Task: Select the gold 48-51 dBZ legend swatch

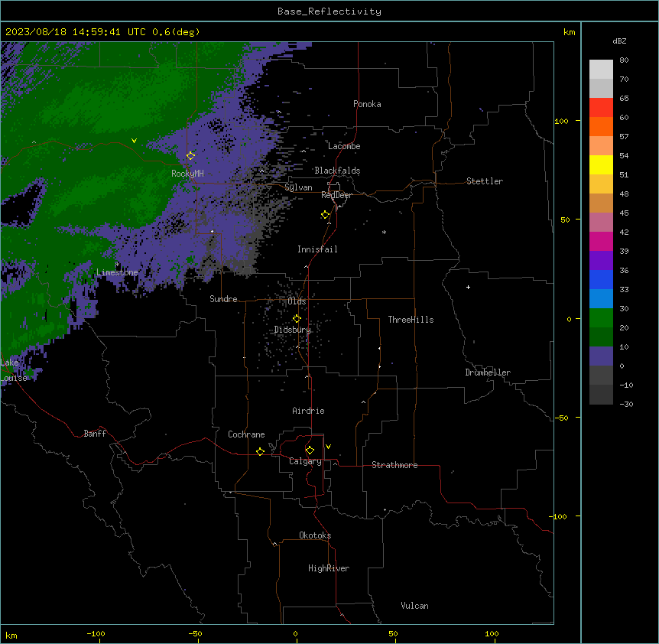Action: coord(601,184)
